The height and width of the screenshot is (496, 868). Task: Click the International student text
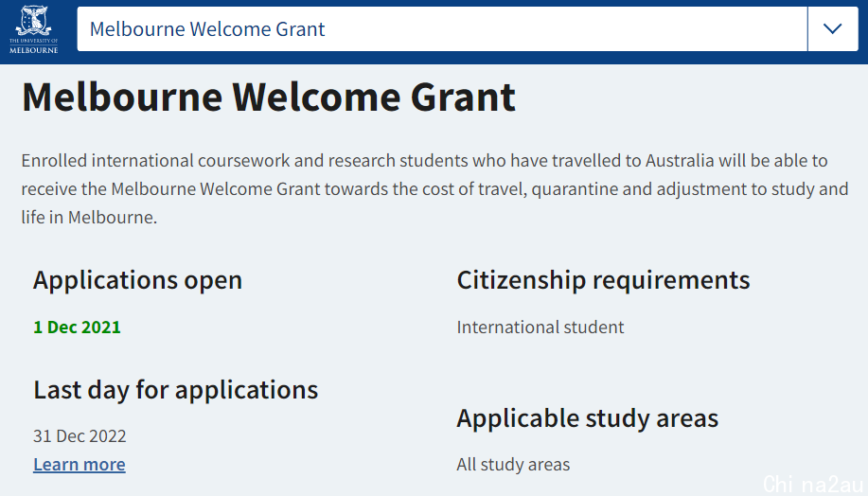coord(540,328)
